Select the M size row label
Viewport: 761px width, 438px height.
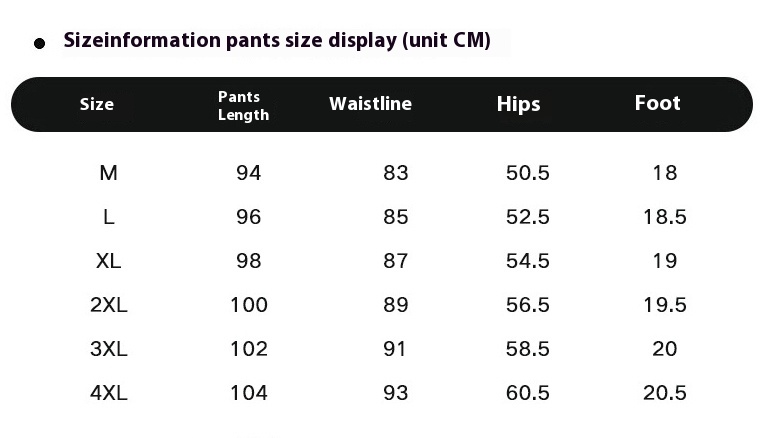(108, 173)
